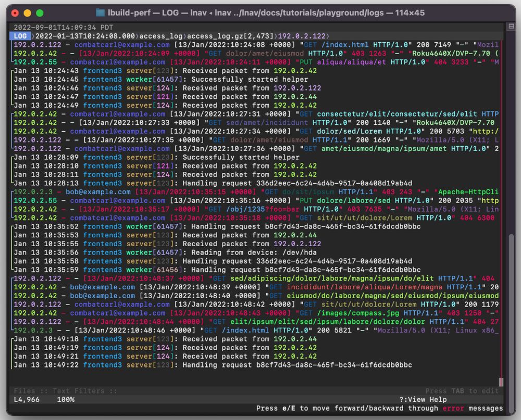Click the '?:View Help' status text

423,399
